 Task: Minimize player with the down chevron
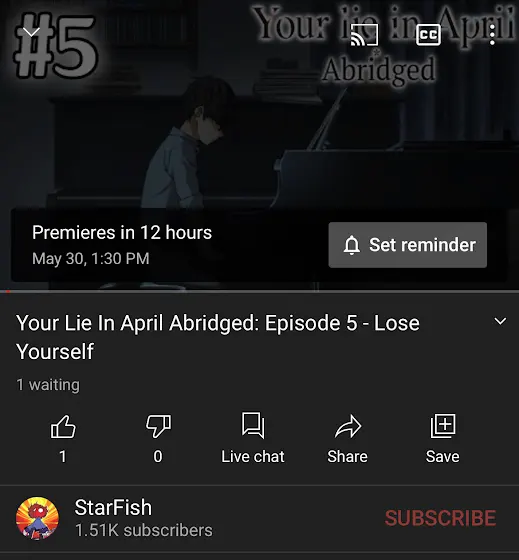(x=31, y=32)
